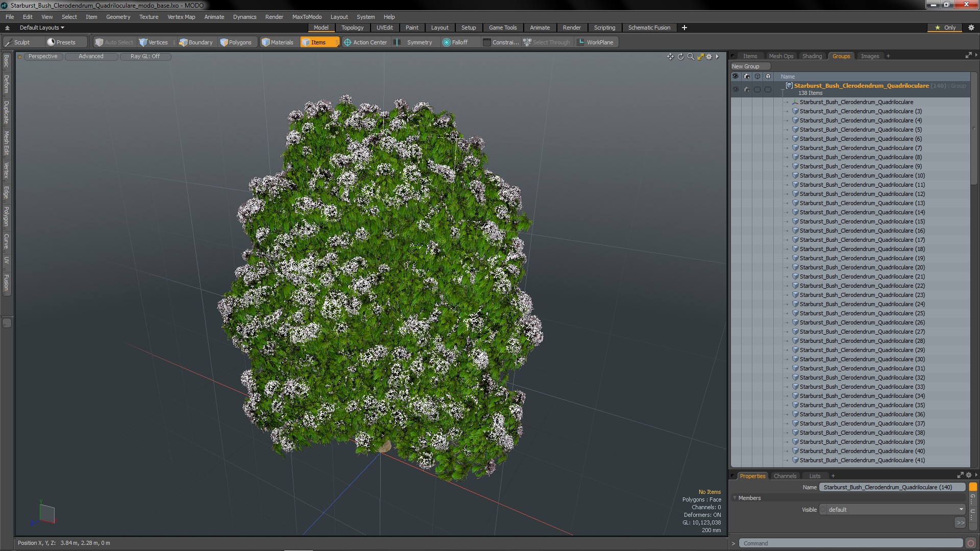Switch to the UVEdit layout tab
980x551 pixels.
(x=384, y=28)
